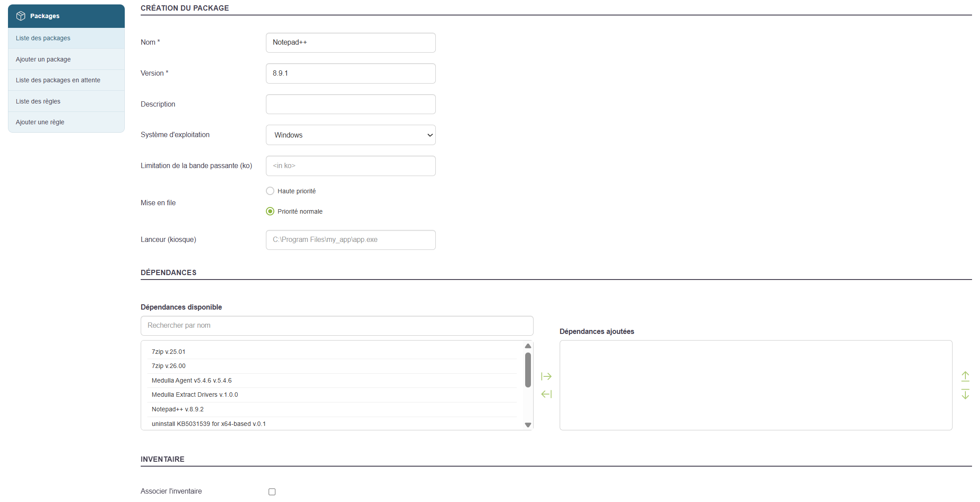Select Medulla Extract Drivers v.1.0.0 dependency
Screen dimensions: 980x502
195,395
